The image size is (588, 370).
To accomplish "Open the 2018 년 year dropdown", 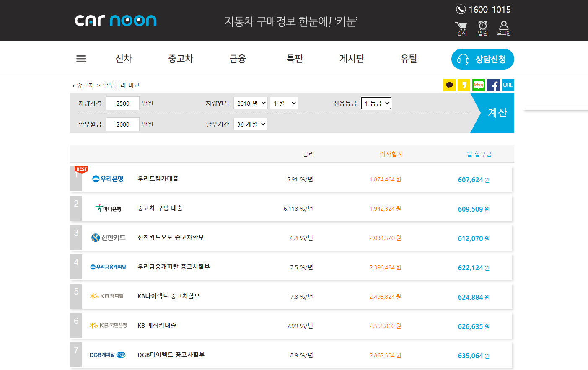I will click(251, 103).
